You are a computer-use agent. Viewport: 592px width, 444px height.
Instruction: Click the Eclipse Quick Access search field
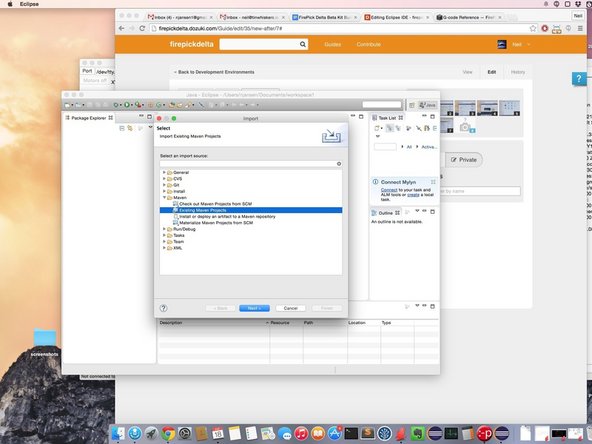(x=382, y=105)
